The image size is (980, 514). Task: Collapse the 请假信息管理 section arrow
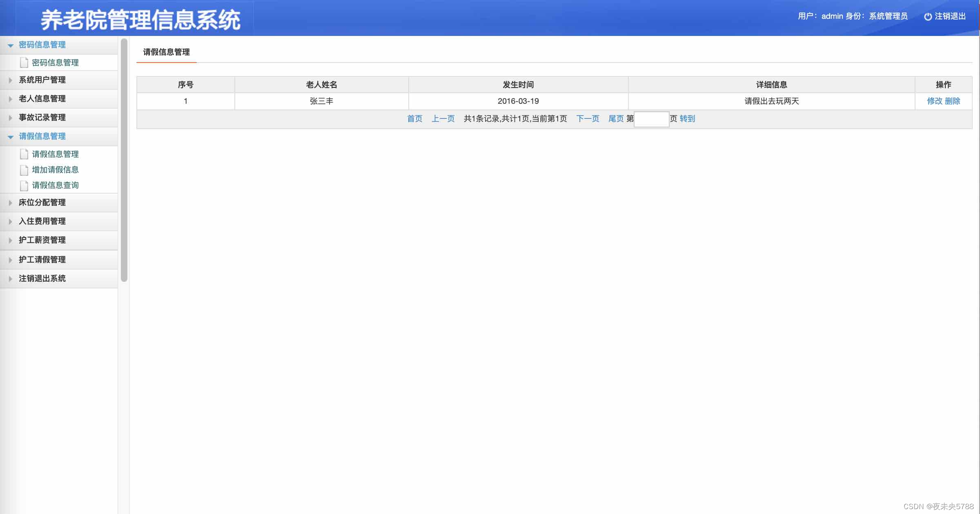11,137
